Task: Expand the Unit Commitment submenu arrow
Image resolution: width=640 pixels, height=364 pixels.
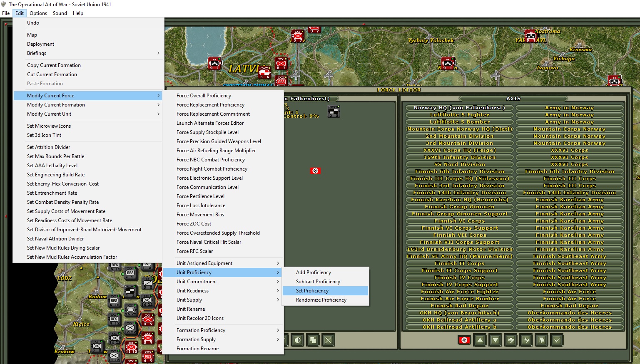Action: pyautogui.click(x=278, y=282)
